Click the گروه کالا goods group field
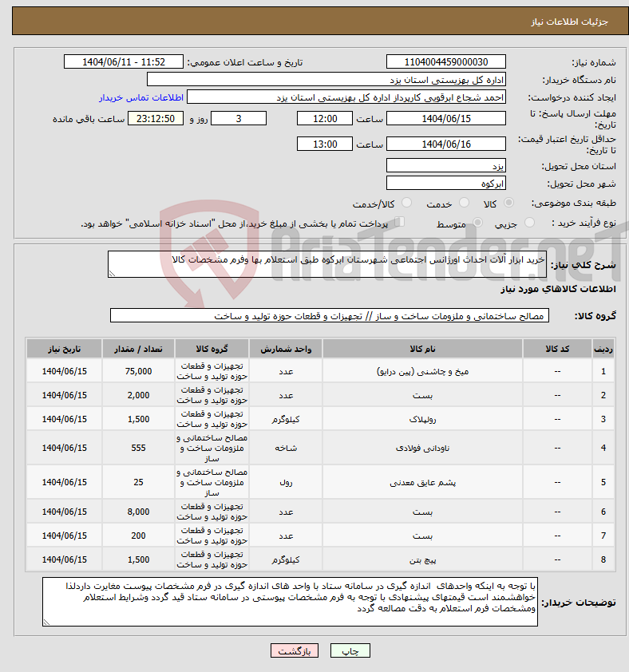This screenshot has width=629, height=672. (330, 316)
